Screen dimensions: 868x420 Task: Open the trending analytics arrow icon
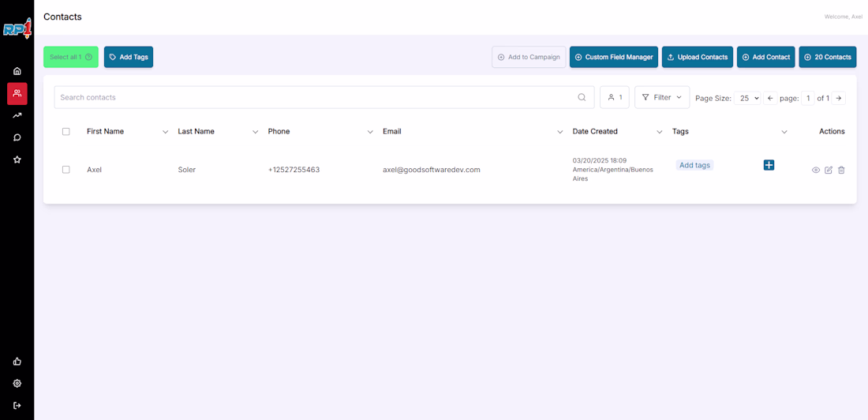pos(17,115)
